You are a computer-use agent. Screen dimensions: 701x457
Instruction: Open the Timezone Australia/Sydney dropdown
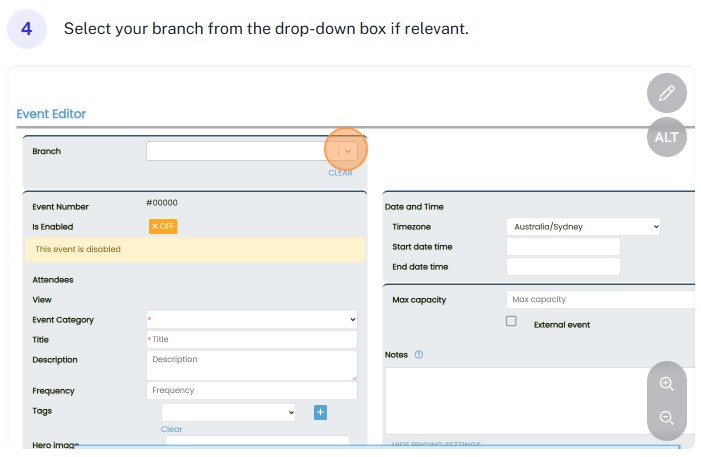pos(583,227)
